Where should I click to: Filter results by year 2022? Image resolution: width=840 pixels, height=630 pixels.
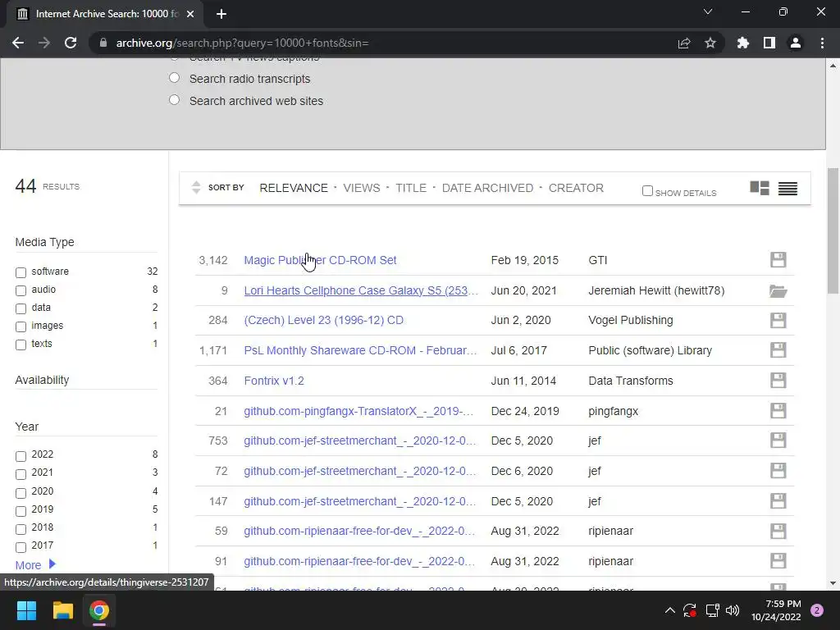[x=21, y=456]
